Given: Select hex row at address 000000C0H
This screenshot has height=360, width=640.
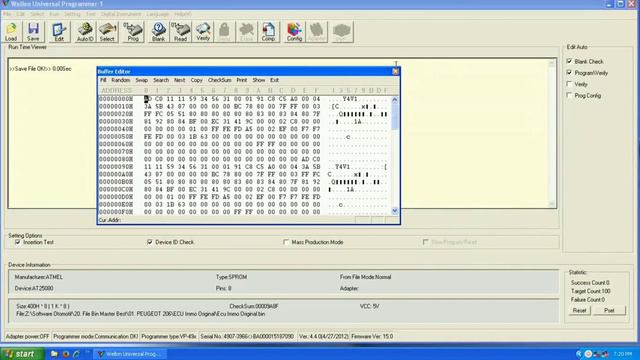Looking at the screenshot, I should pyautogui.click(x=243, y=189).
